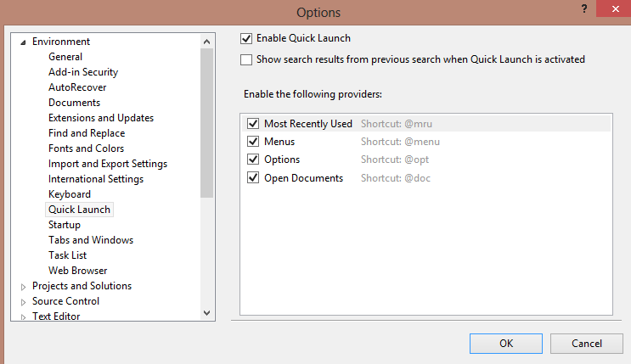Viewport: 631px width, 364px height.
Task: Select the General environment page
Action: [x=65, y=57]
